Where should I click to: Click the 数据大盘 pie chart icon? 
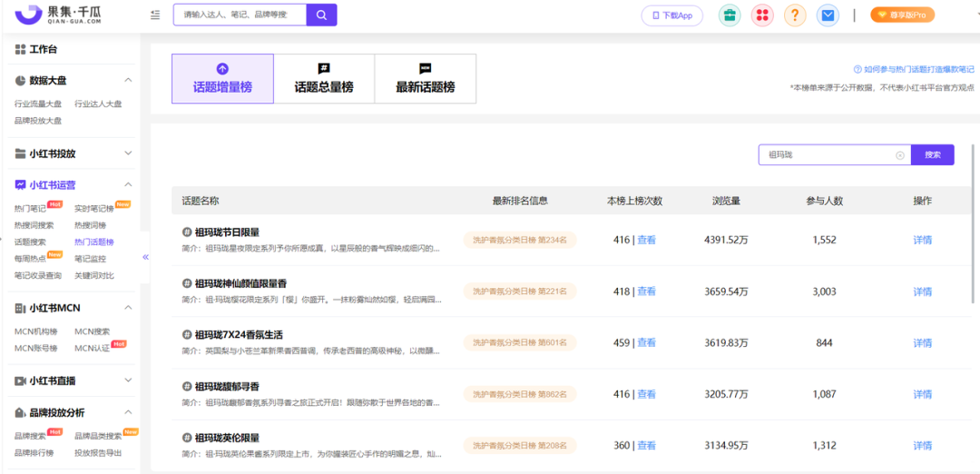(x=20, y=80)
